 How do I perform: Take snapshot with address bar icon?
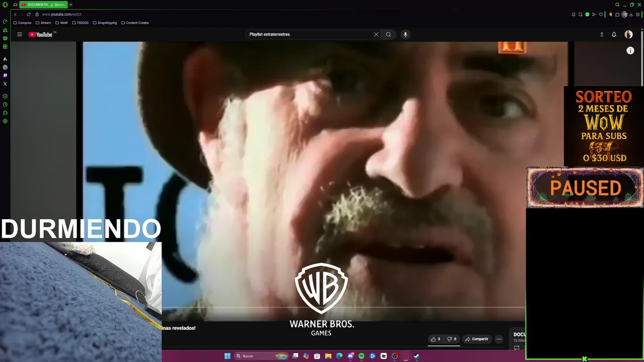580,14
